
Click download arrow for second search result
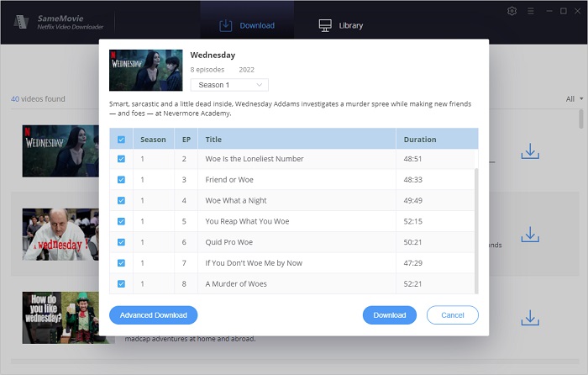[529, 235]
